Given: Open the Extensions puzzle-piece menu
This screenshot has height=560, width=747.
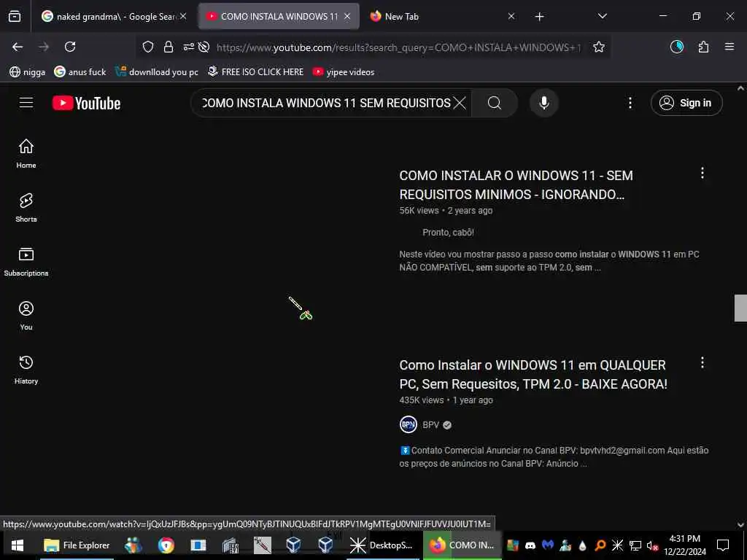Looking at the screenshot, I should [x=703, y=47].
